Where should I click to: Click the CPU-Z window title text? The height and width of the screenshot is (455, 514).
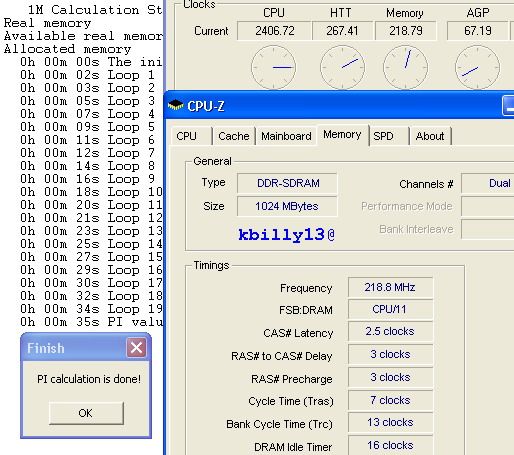click(206, 106)
